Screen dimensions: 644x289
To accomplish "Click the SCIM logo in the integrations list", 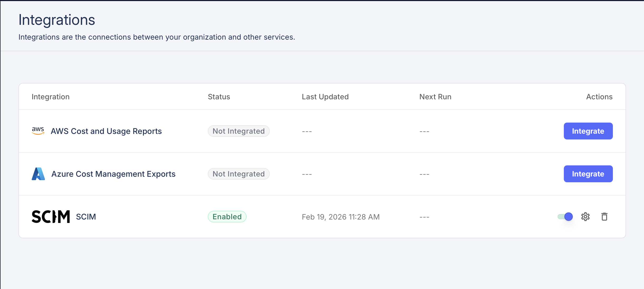I will point(51,217).
